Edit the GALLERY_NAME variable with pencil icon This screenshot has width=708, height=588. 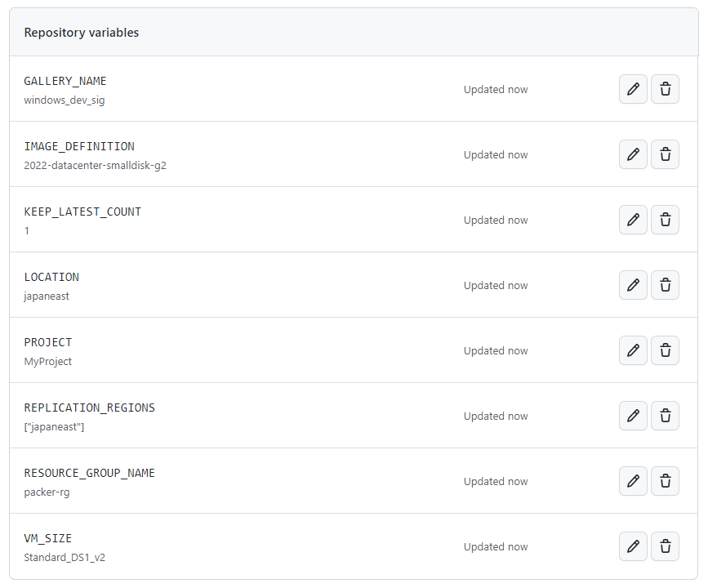point(633,89)
